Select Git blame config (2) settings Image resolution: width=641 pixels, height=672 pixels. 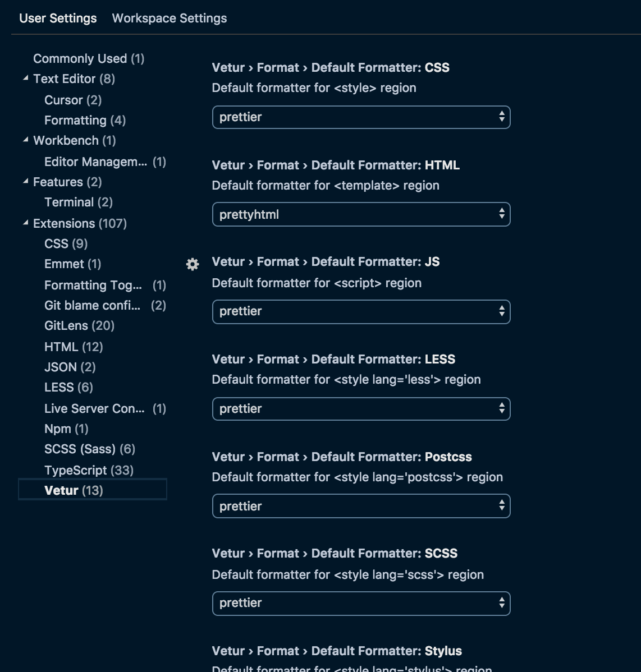pyautogui.click(x=105, y=306)
